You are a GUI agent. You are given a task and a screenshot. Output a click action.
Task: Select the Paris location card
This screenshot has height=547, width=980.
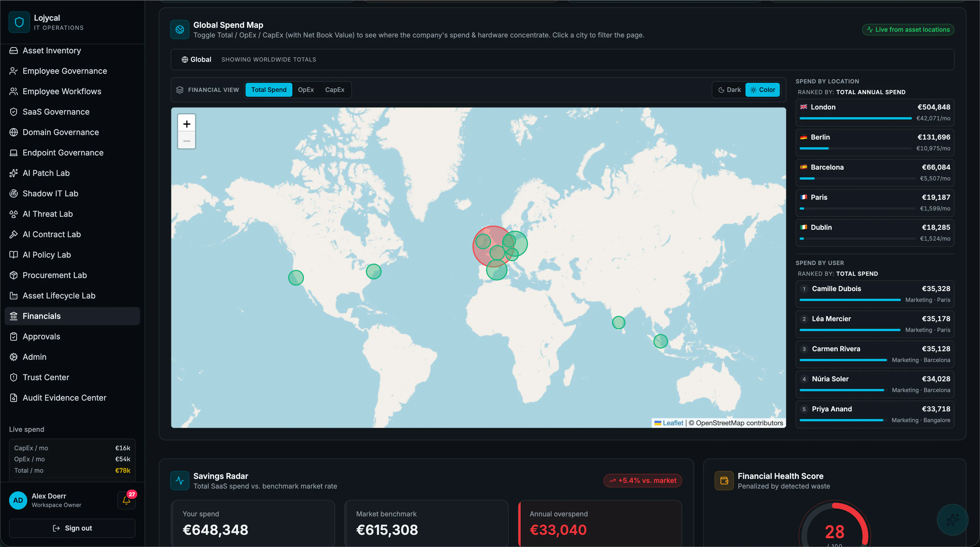coord(875,203)
